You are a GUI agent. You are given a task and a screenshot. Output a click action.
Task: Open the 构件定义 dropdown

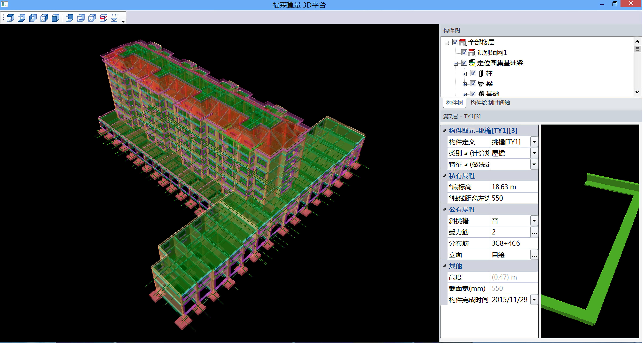[534, 142]
